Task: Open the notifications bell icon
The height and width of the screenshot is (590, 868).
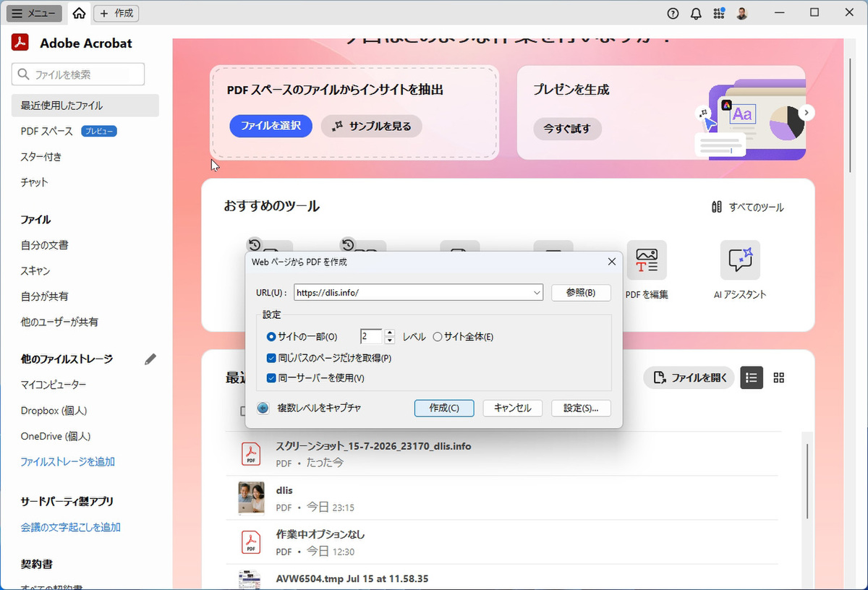Action: [696, 13]
